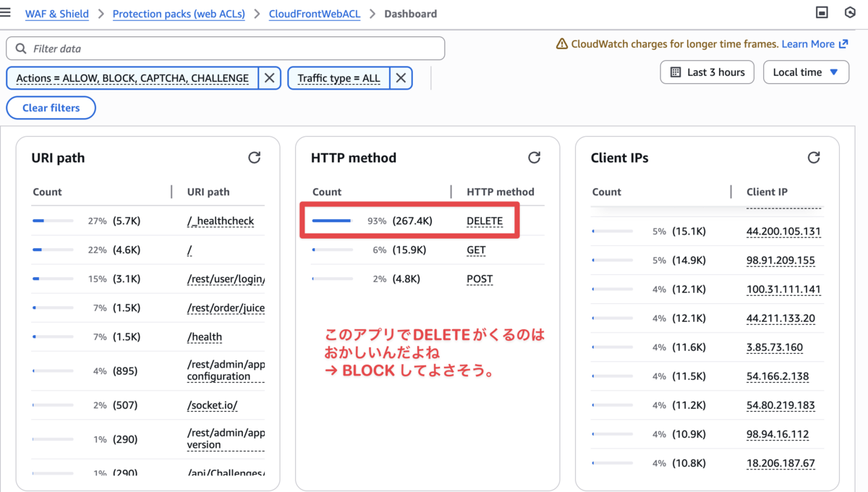Click the 267.4K count for DELETE
This screenshot has height=492, width=868.
click(412, 221)
